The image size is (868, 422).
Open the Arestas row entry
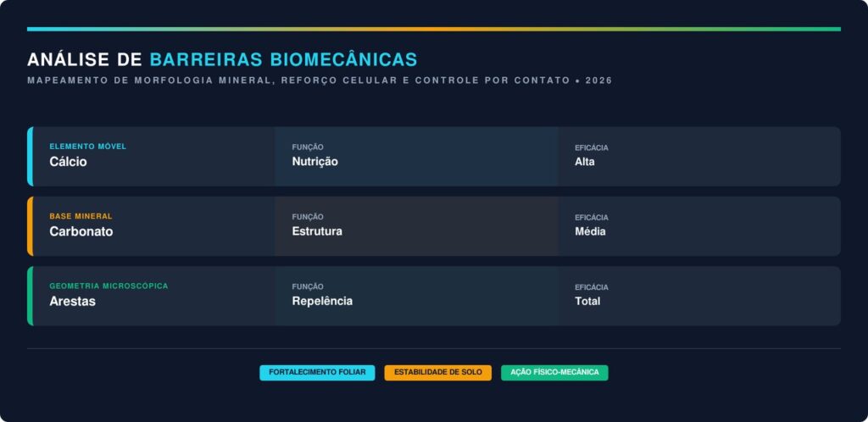point(72,301)
